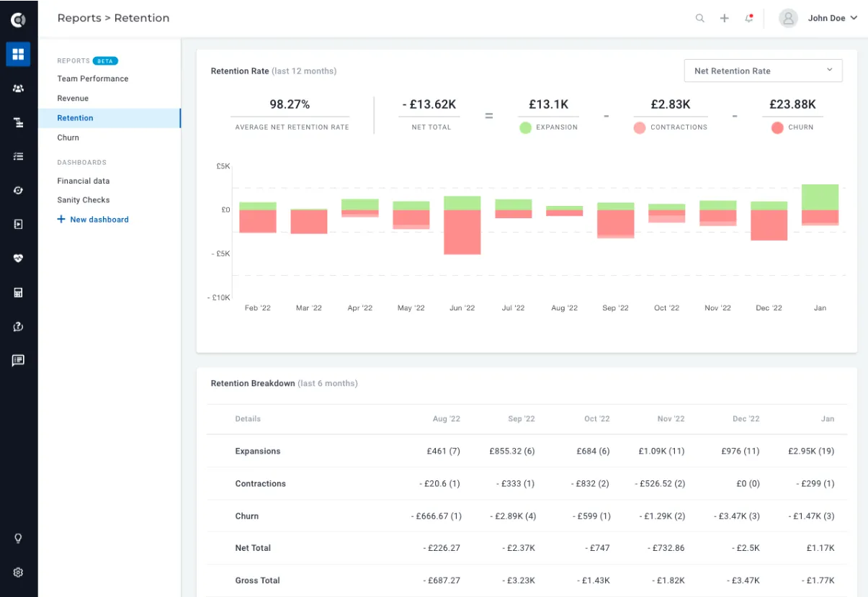This screenshot has height=597, width=868.
Task: Open the settings gear icon
Action: [x=18, y=573]
